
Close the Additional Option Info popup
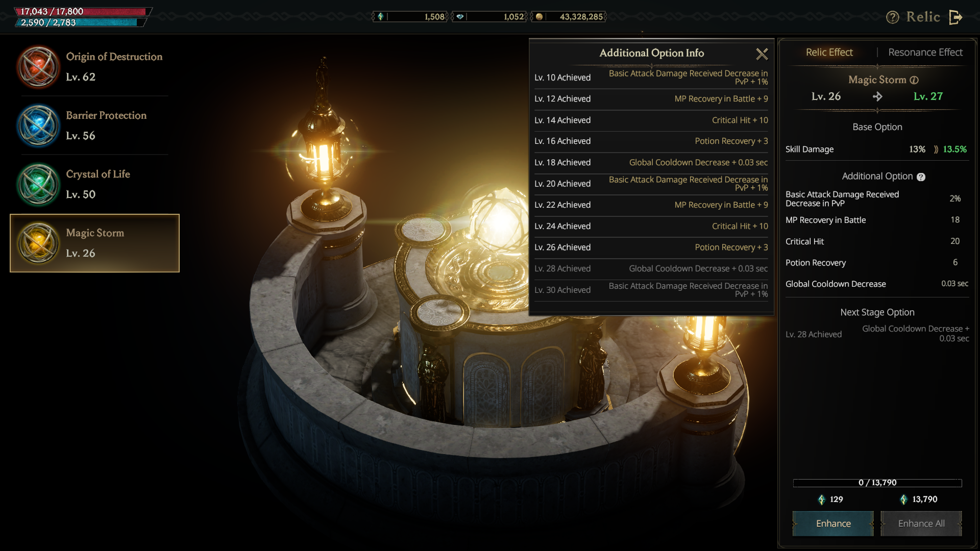pos(762,54)
